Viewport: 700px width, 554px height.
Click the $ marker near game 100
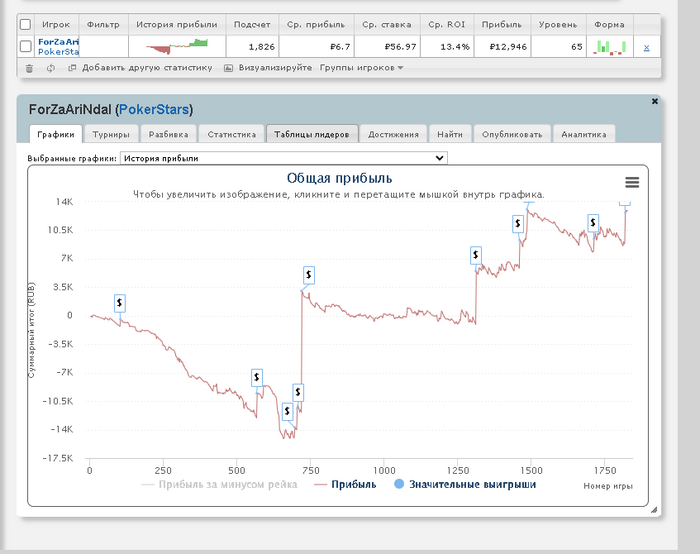pyautogui.click(x=120, y=303)
